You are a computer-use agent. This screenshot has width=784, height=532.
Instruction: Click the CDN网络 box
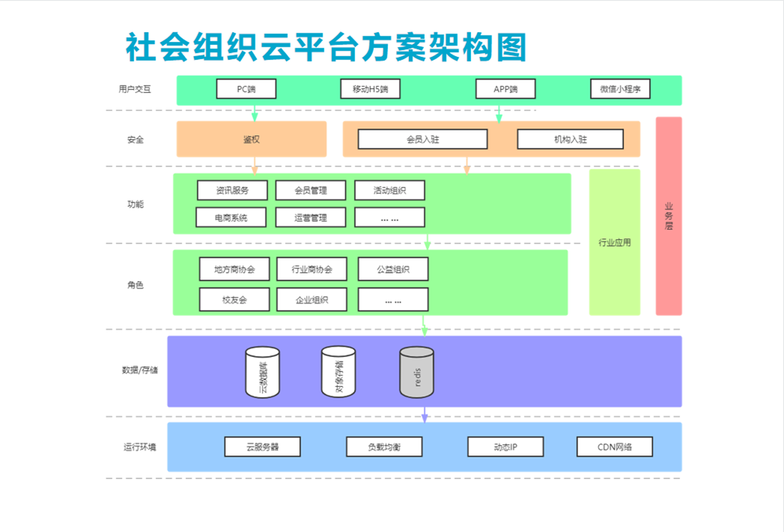tap(614, 447)
